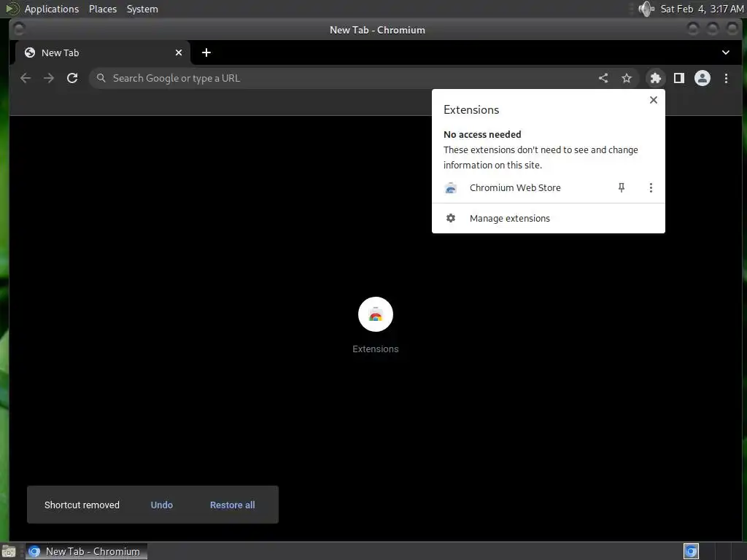Screen dimensions: 747x560
Task: Click the search magnifier icon in address bar
Action: tap(101, 78)
